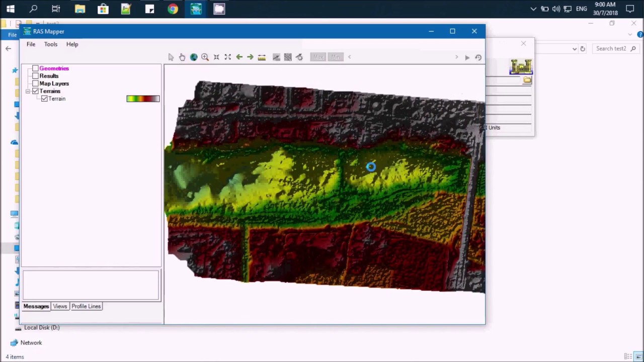The width and height of the screenshot is (644, 362).
Task: Click the circular-arrow refresh icon after play
Action: click(x=478, y=57)
